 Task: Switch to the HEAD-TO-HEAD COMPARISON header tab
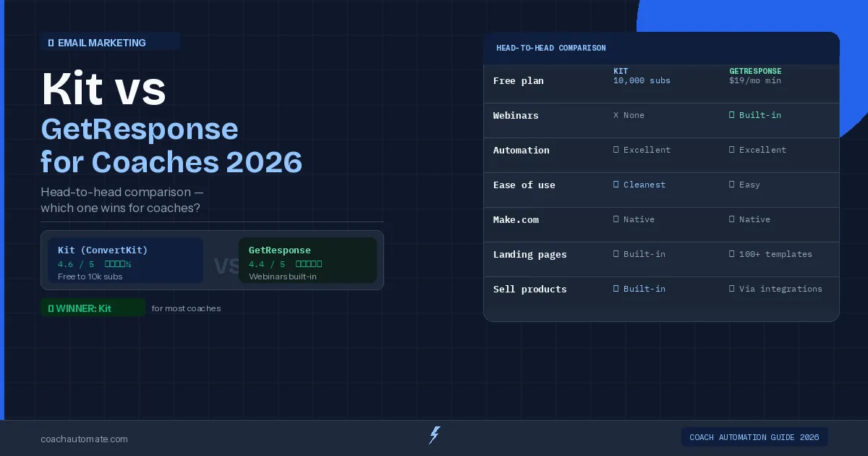coord(551,48)
